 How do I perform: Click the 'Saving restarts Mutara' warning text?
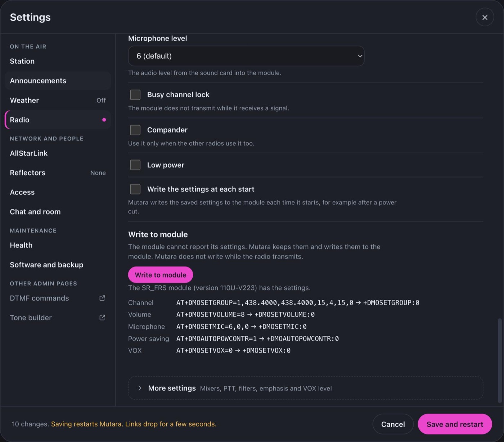pos(134,424)
